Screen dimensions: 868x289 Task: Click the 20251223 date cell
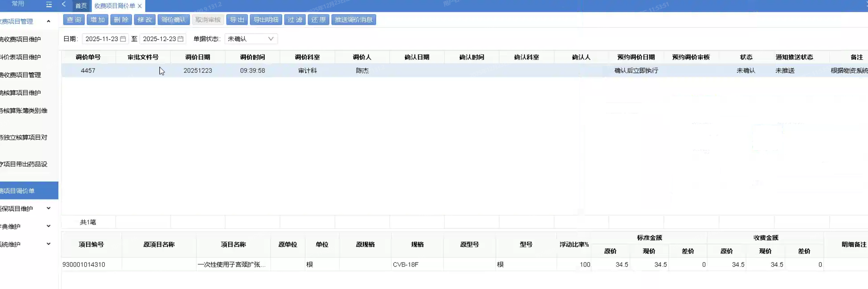point(198,71)
